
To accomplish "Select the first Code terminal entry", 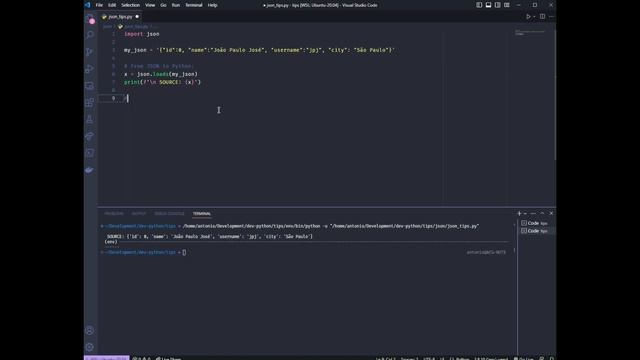I will 537,223.
